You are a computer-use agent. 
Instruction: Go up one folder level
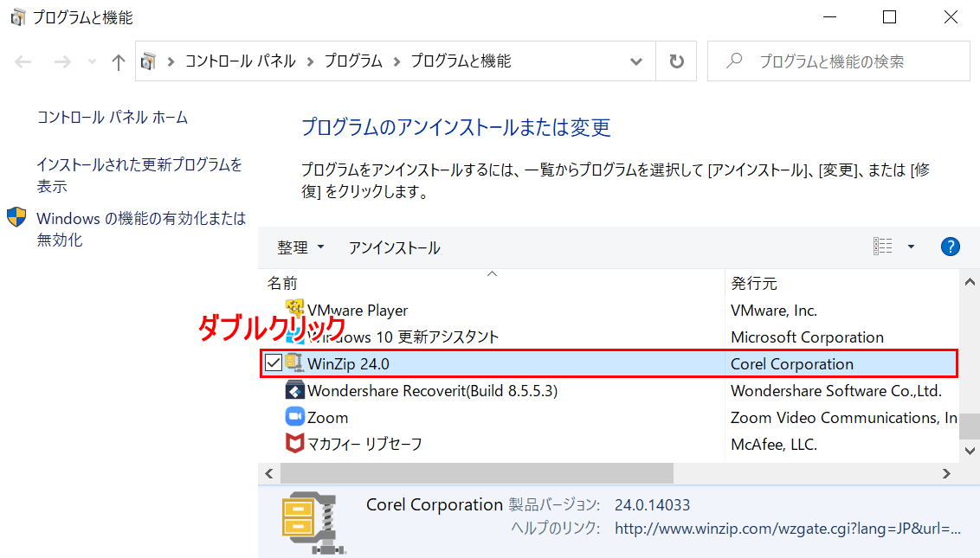[118, 61]
